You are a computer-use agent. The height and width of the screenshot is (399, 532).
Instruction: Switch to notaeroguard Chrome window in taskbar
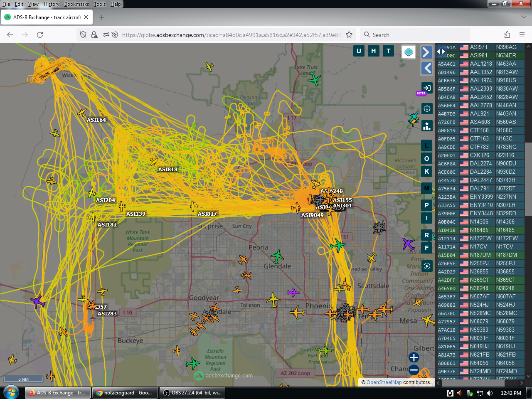pyautogui.click(x=125, y=393)
